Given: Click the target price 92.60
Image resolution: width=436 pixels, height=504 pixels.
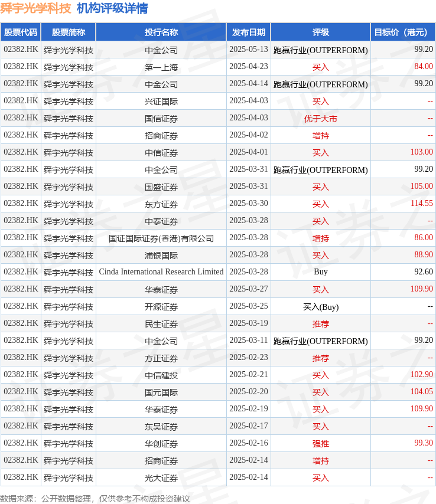Looking at the screenshot, I should pos(424,271).
